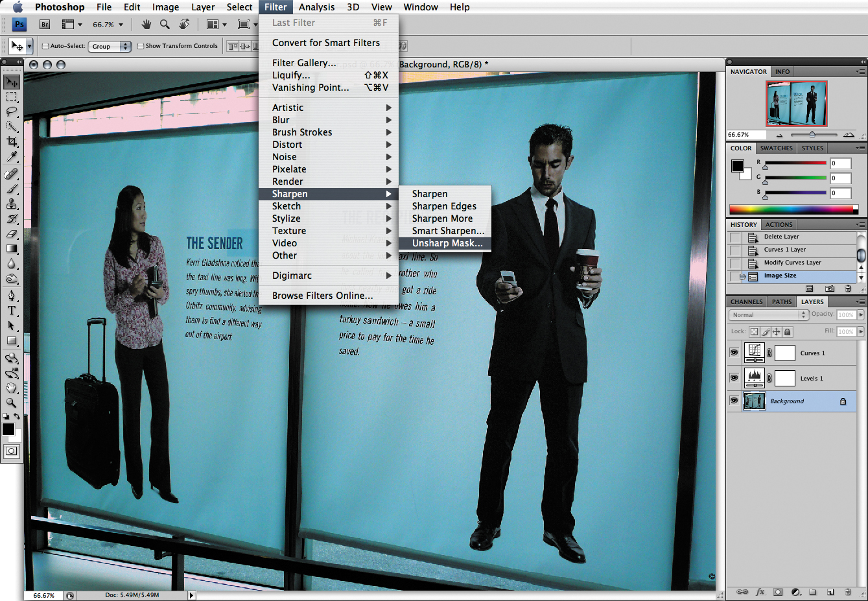Image resolution: width=868 pixels, height=601 pixels.
Task: Enable the Auto-Select checkbox
Action: [x=45, y=46]
